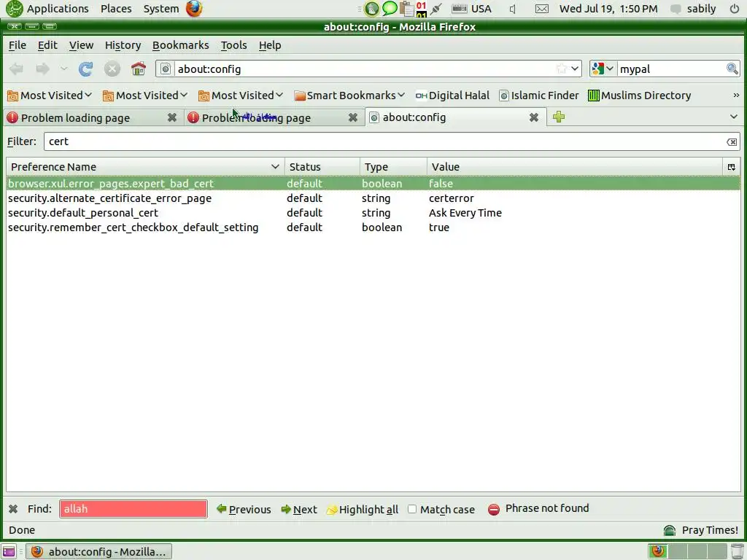Launch Firefox from the top panel icon
Screen dimensions: 747x560
[x=194, y=9]
